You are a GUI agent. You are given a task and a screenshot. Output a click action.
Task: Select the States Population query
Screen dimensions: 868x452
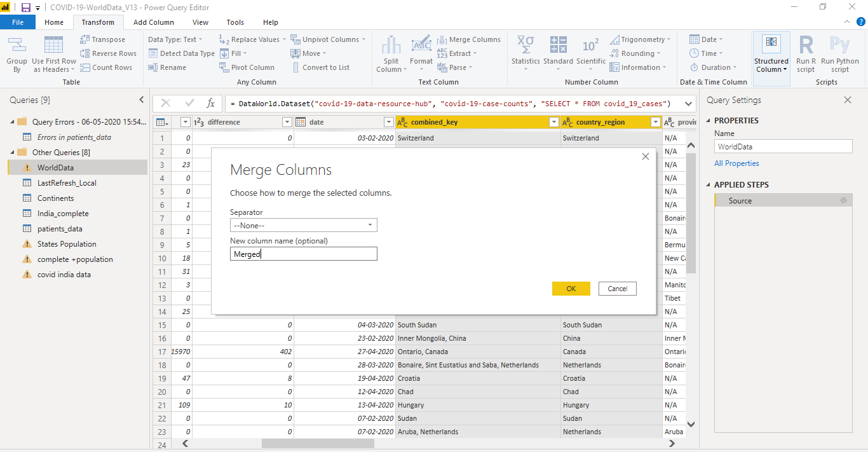click(77, 244)
